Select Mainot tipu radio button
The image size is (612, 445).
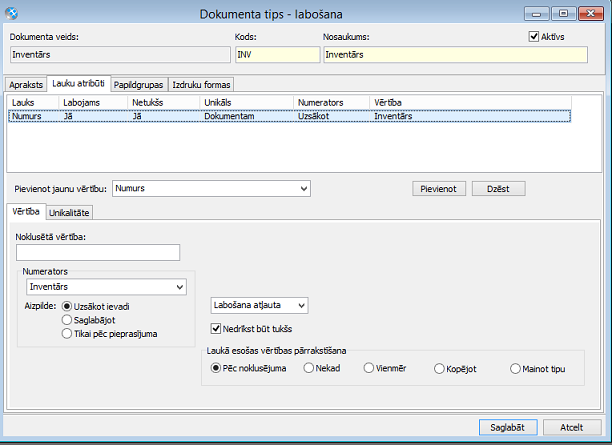tap(514, 368)
